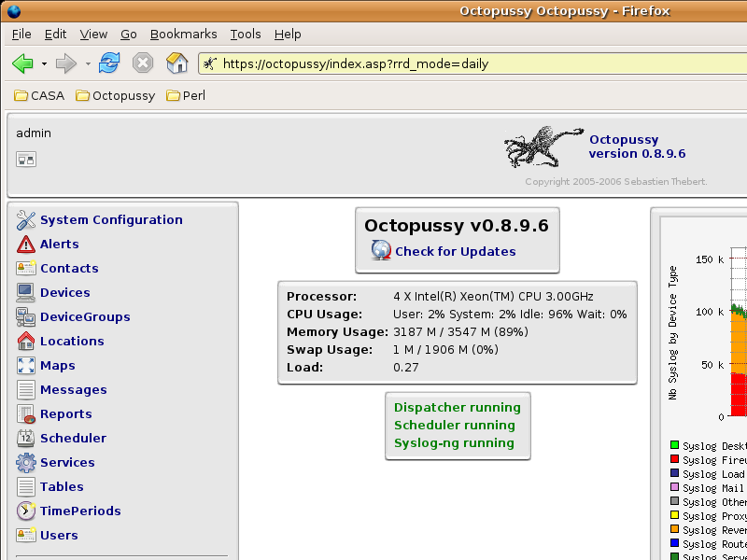Open the Tables link
The image size is (747, 560).
tap(62, 486)
